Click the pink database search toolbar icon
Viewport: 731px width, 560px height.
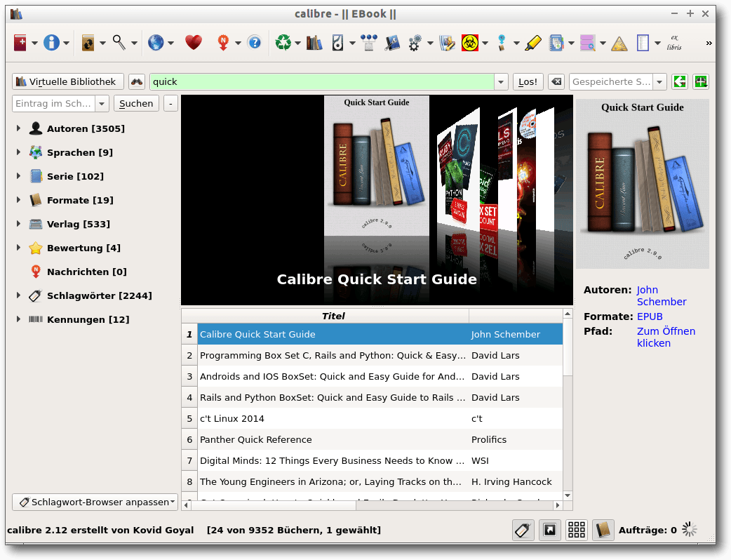tap(587, 43)
